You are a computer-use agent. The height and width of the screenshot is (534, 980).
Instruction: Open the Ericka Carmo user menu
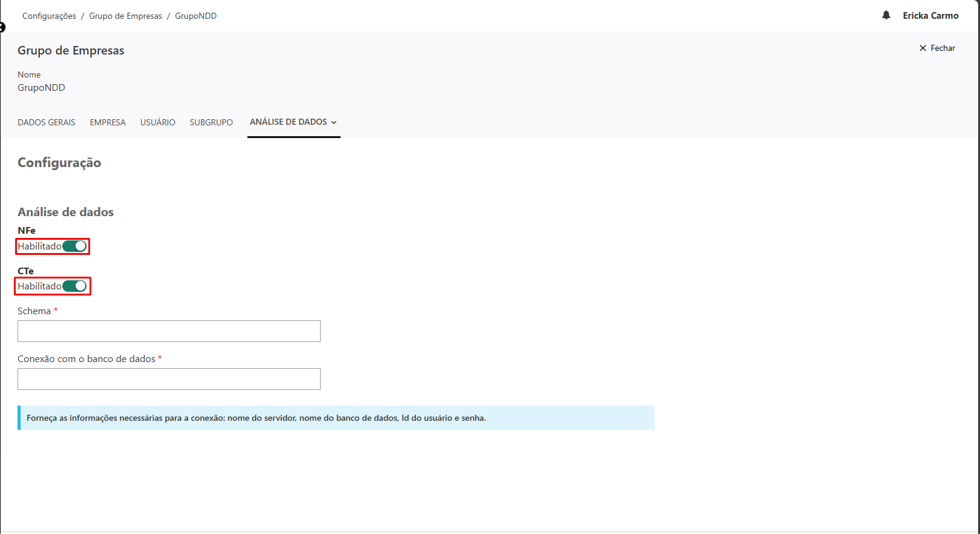930,16
